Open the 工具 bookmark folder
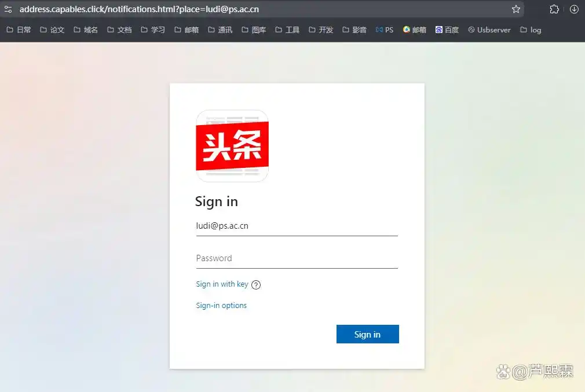585x392 pixels. [287, 30]
